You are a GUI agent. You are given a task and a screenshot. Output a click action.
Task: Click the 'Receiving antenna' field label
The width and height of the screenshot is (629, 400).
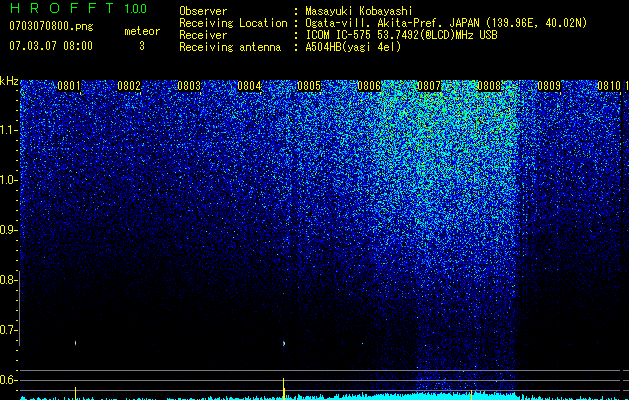click(x=230, y=47)
